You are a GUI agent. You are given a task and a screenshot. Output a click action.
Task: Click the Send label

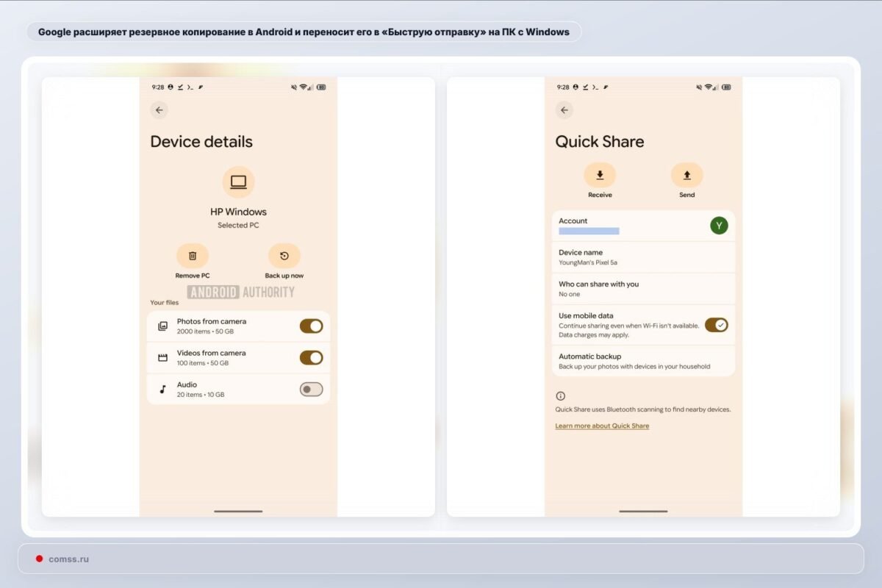pyautogui.click(x=687, y=195)
